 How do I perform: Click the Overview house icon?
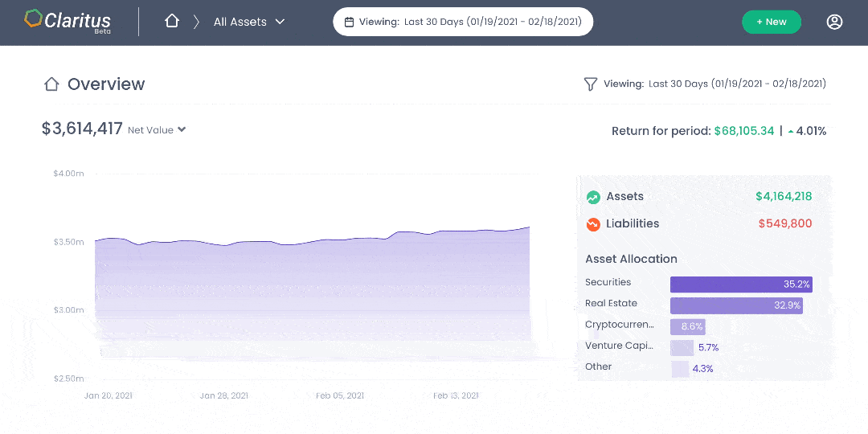tap(51, 84)
